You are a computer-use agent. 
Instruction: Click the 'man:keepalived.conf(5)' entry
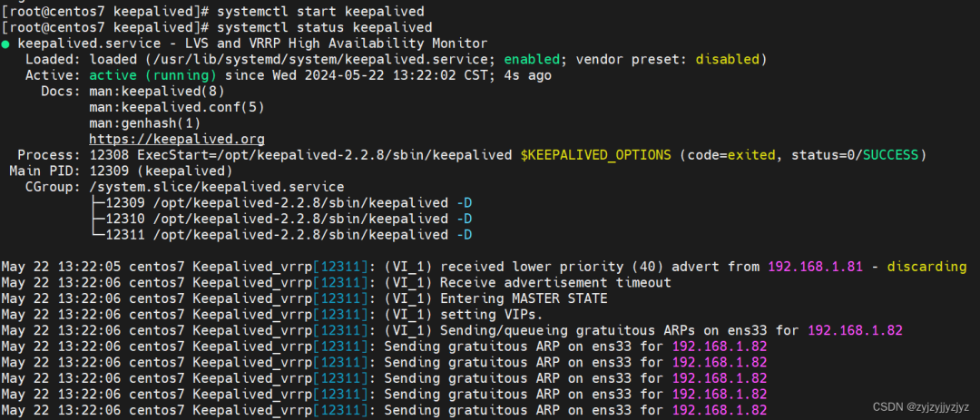[x=177, y=107]
